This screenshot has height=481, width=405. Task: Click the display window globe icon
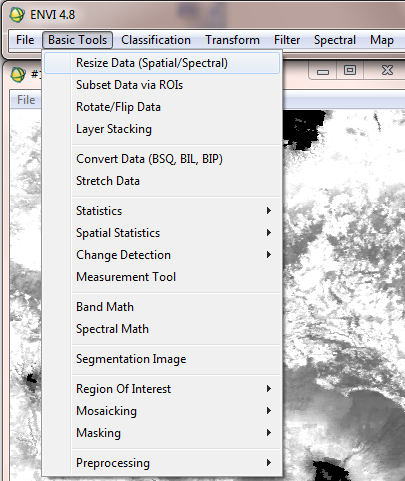pyautogui.click(x=18, y=74)
